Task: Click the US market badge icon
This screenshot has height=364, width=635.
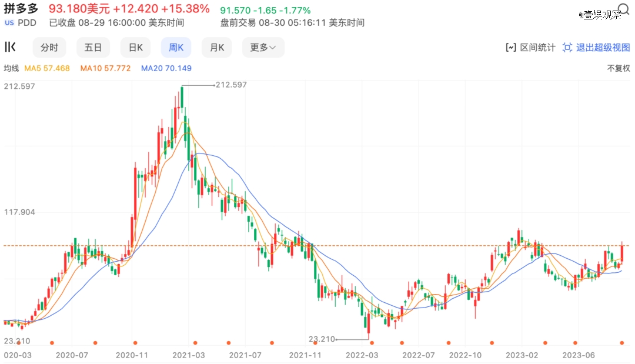Action: click(x=9, y=23)
